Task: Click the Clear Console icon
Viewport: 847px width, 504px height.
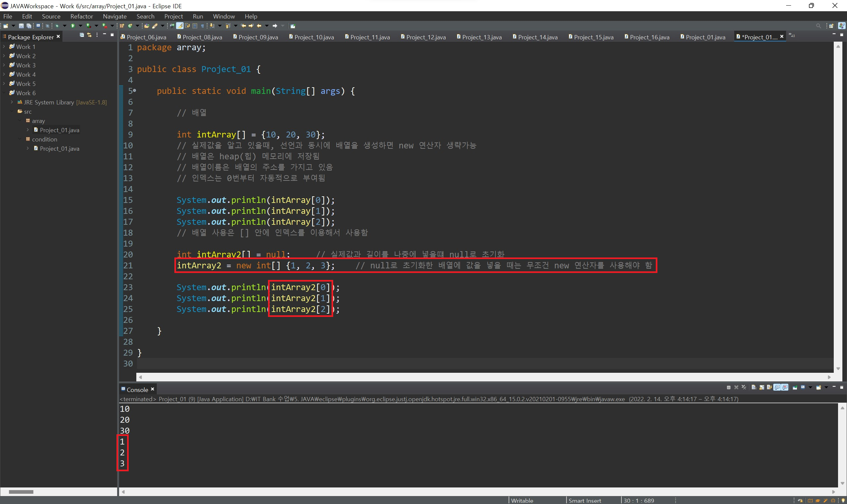Action: 753,388
